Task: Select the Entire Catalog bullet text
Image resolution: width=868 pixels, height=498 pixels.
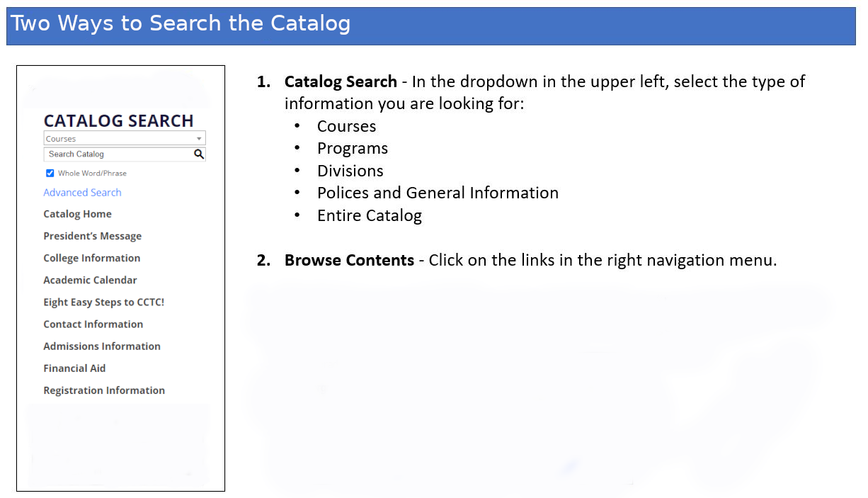Action: pyautogui.click(x=369, y=216)
